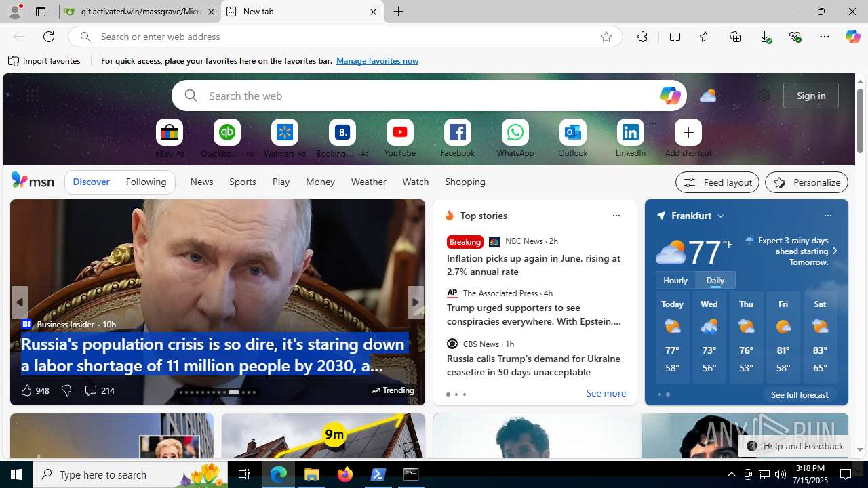The height and width of the screenshot is (488, 868).
Task: Click the Import favorites button
Action: 45,61
